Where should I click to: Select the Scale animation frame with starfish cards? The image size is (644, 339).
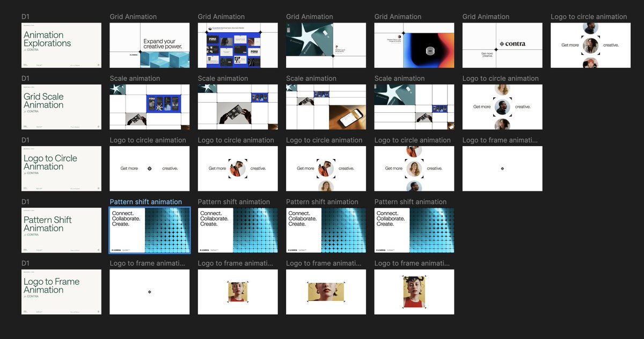click(414, 106)
